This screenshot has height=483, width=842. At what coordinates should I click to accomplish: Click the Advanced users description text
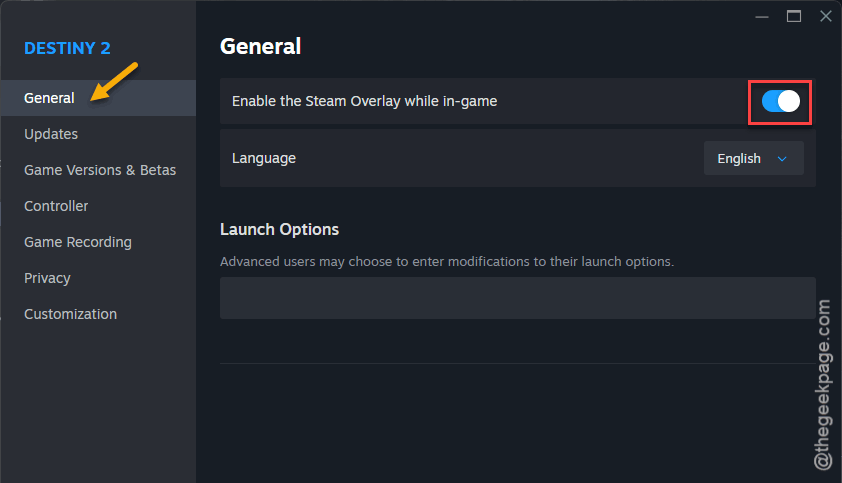coord(447,262)
